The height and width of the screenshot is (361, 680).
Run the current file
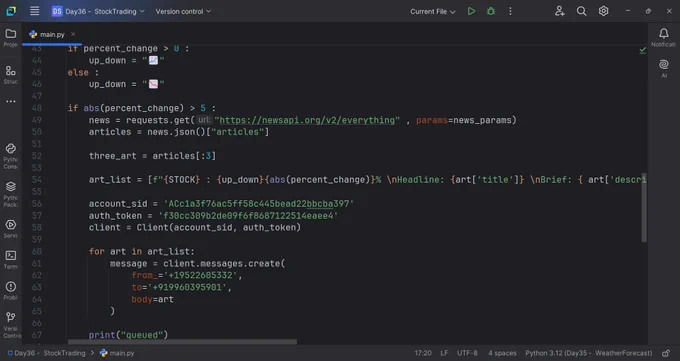471,11
